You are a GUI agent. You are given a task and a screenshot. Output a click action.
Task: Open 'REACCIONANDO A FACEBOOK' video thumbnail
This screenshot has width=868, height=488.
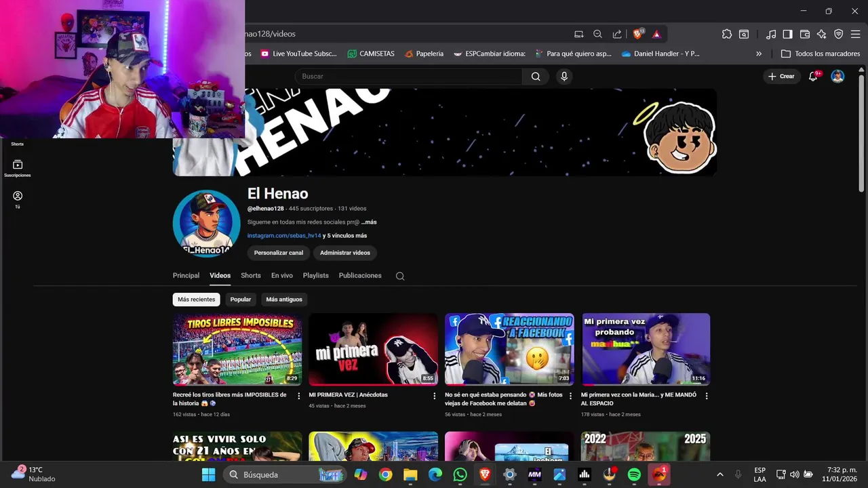click(x=509, y=349)
